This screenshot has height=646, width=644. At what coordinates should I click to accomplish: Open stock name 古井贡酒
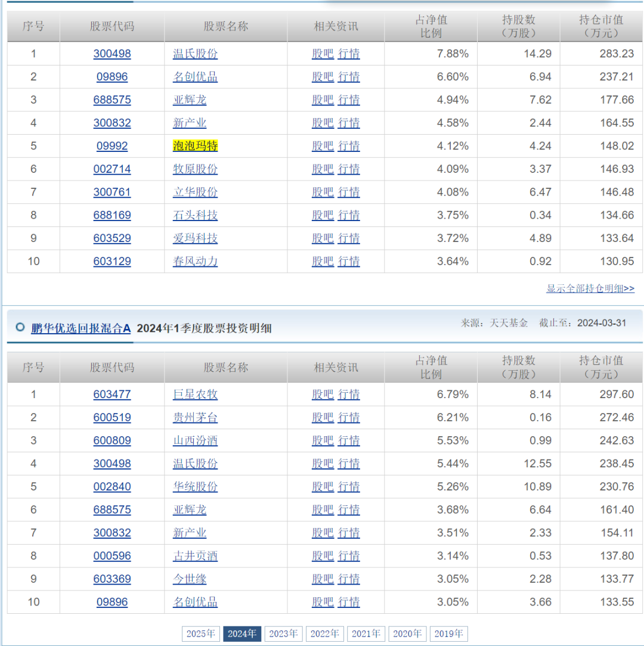click(x=195, y=556)
